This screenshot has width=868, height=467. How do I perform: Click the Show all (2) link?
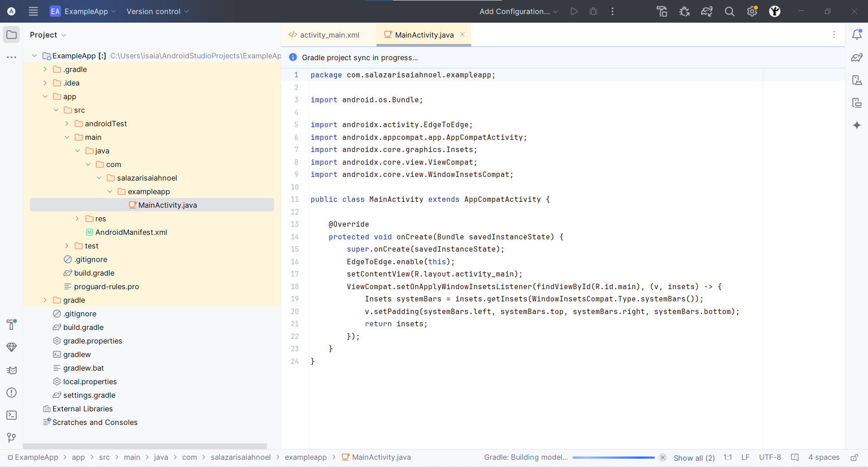tap(694, 457)
